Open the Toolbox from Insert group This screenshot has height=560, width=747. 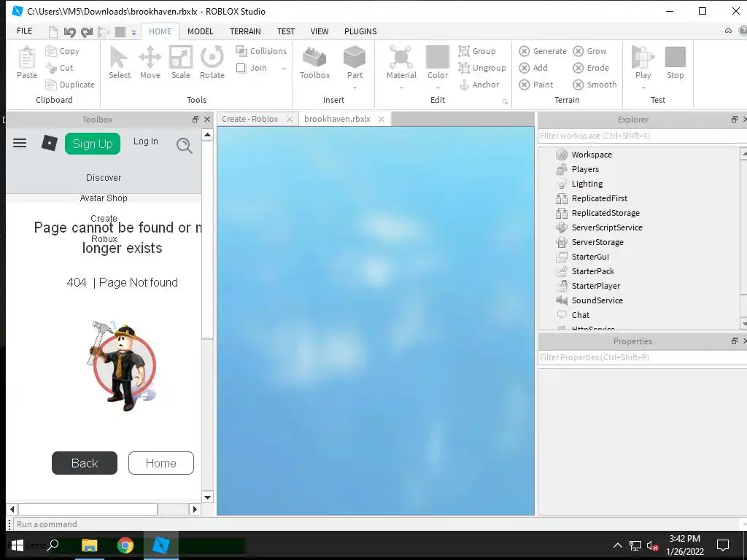coord(314,63)
